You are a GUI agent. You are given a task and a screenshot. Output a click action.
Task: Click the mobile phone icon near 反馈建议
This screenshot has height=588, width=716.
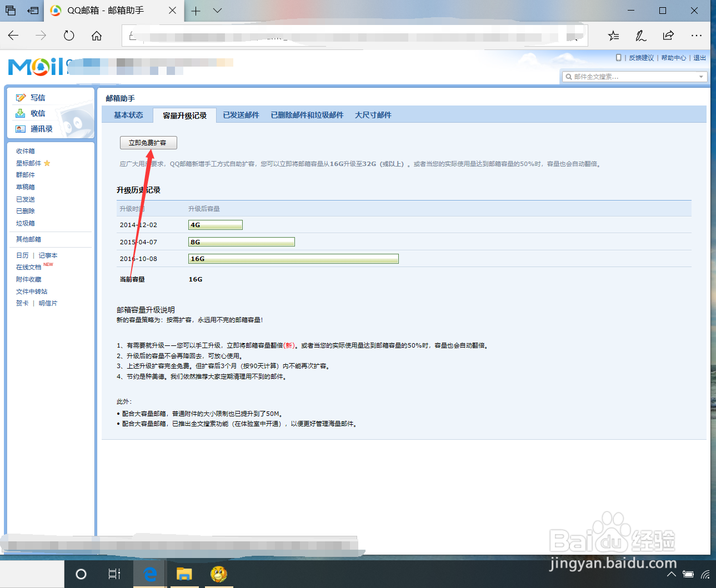(618, 58)
